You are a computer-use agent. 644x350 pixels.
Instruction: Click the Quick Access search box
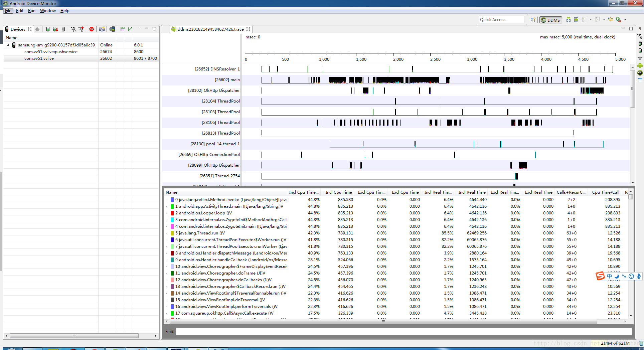(501, 20)
